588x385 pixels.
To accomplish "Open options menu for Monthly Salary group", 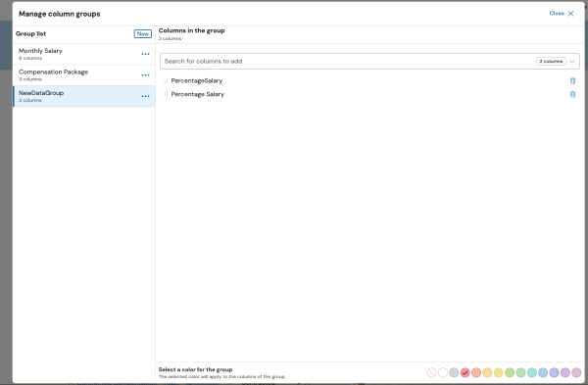I will [x=145, y=54].
